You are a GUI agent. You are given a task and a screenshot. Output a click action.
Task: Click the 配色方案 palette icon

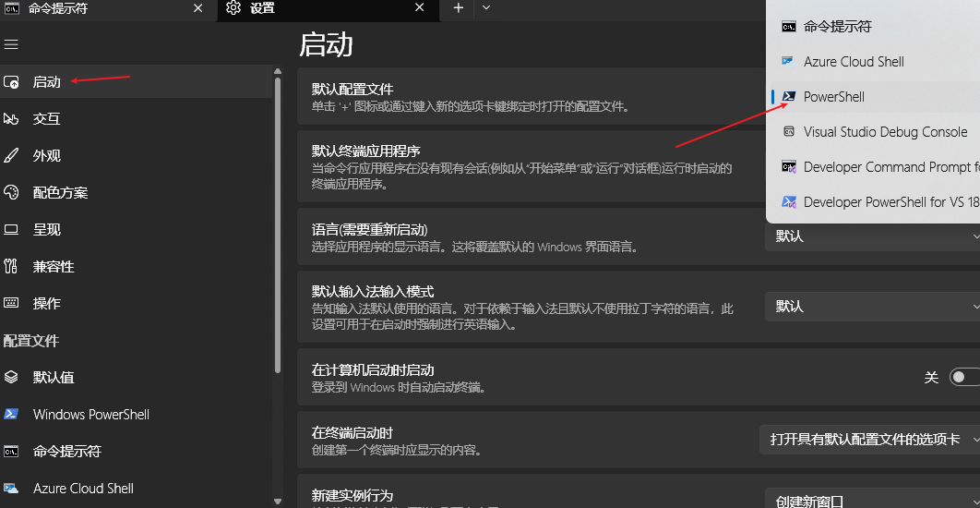[x=11, y=193]
